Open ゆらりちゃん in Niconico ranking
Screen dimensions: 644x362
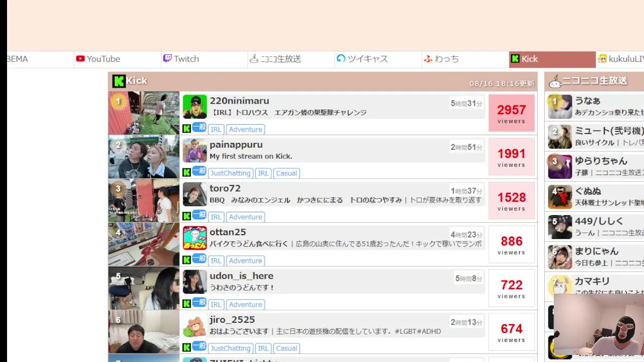[601, 161]
